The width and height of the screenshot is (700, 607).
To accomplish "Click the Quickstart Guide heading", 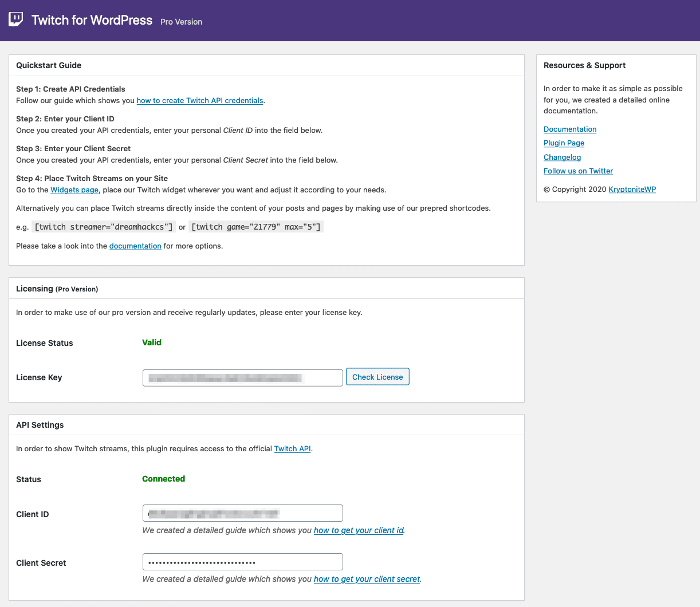I will point(49,65).
